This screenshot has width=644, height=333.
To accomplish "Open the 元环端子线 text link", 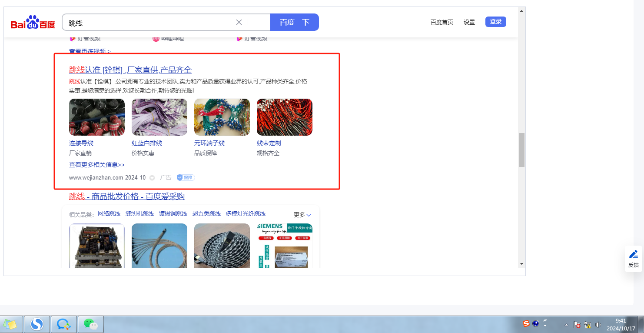I will click(x=209, y=143).
